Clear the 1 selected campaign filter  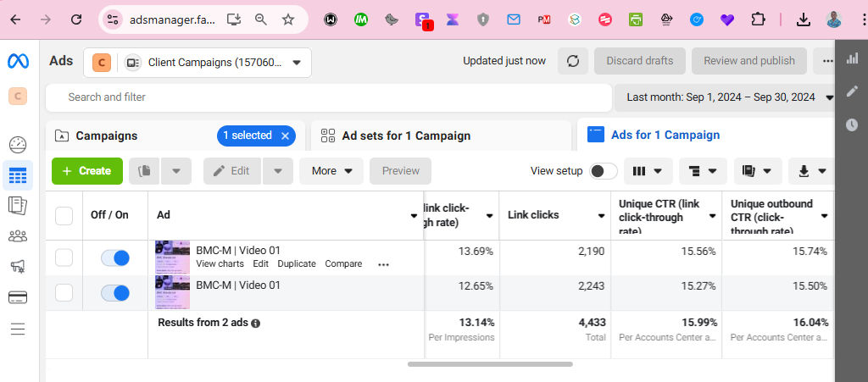(x=285, y=136)
